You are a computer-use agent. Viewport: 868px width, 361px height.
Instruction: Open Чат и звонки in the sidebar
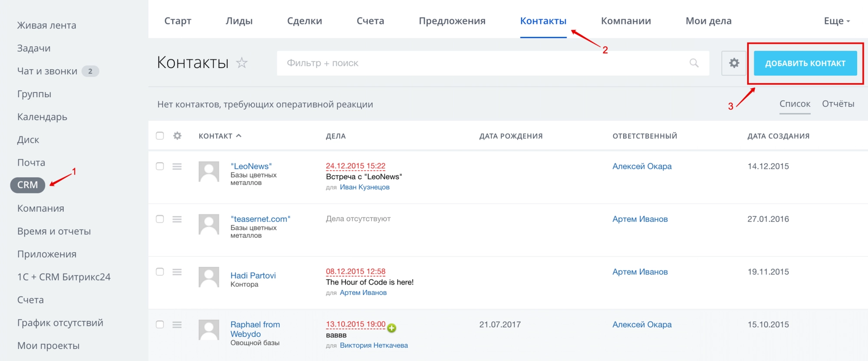coord(47,71)
